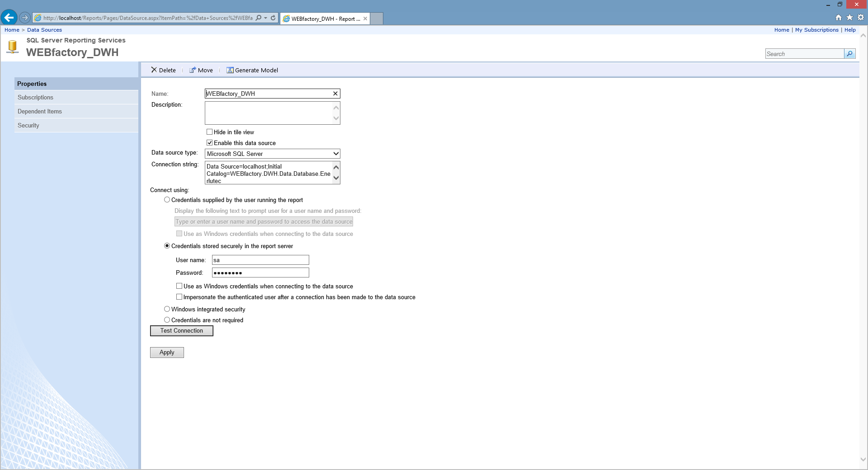Open the browser Tools gear icon
Screen dimensions: 868x470
pyautogui.click(x=861, y=18)
